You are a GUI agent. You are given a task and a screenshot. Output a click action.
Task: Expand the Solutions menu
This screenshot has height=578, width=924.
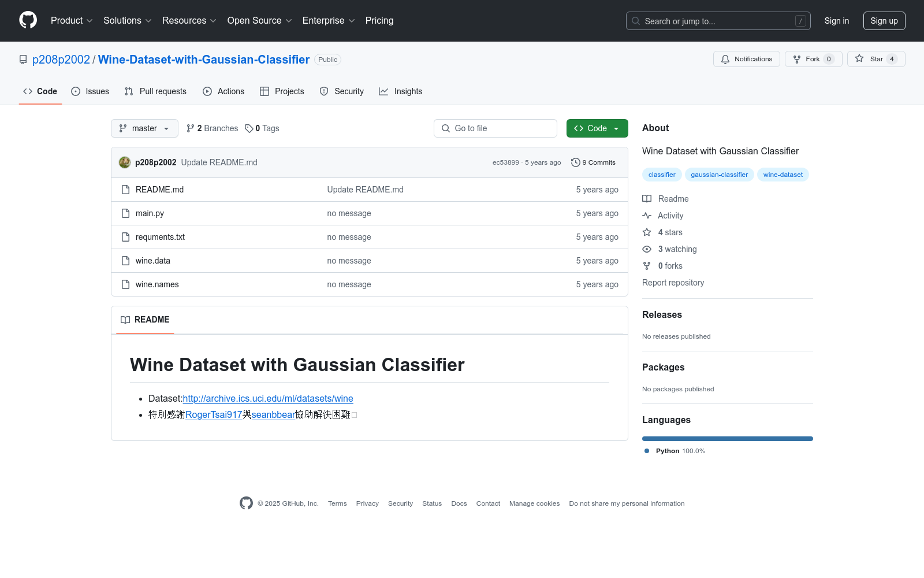click(x=128, y=21)
